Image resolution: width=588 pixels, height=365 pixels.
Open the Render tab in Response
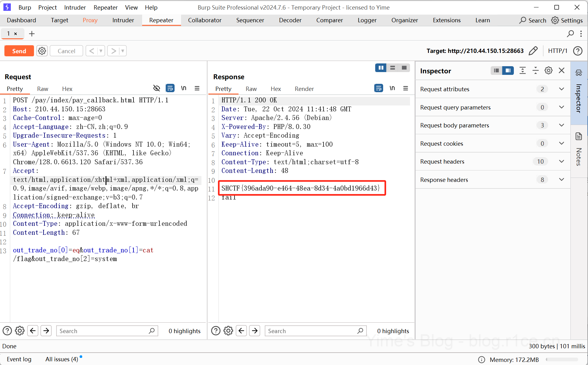(x=304, y=89)
